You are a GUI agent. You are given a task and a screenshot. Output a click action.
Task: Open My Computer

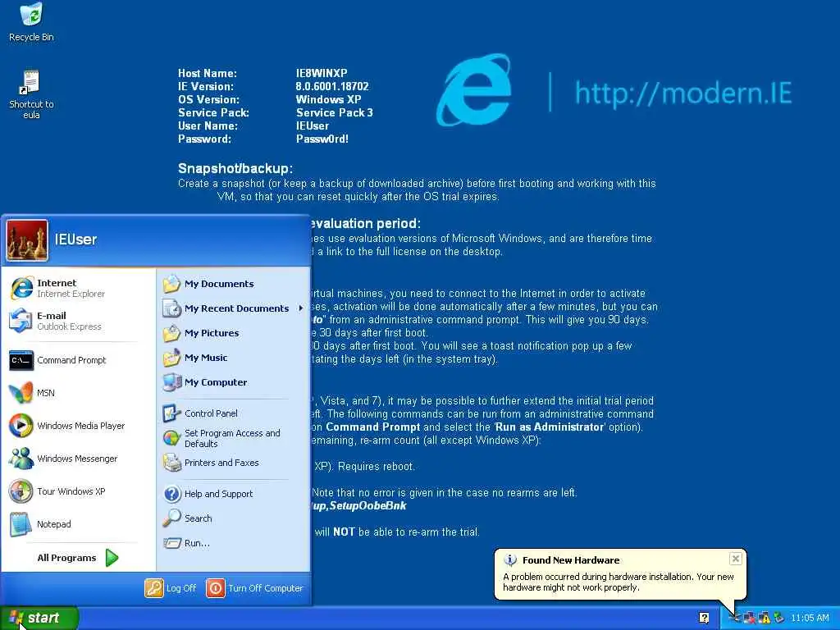234,382
